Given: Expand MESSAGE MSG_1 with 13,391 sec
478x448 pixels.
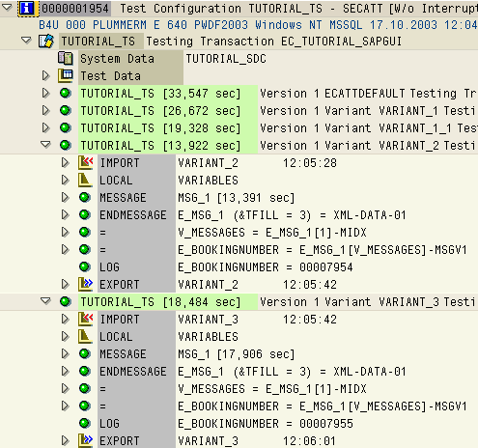Looking at the screenshot, I should point(66,198).
